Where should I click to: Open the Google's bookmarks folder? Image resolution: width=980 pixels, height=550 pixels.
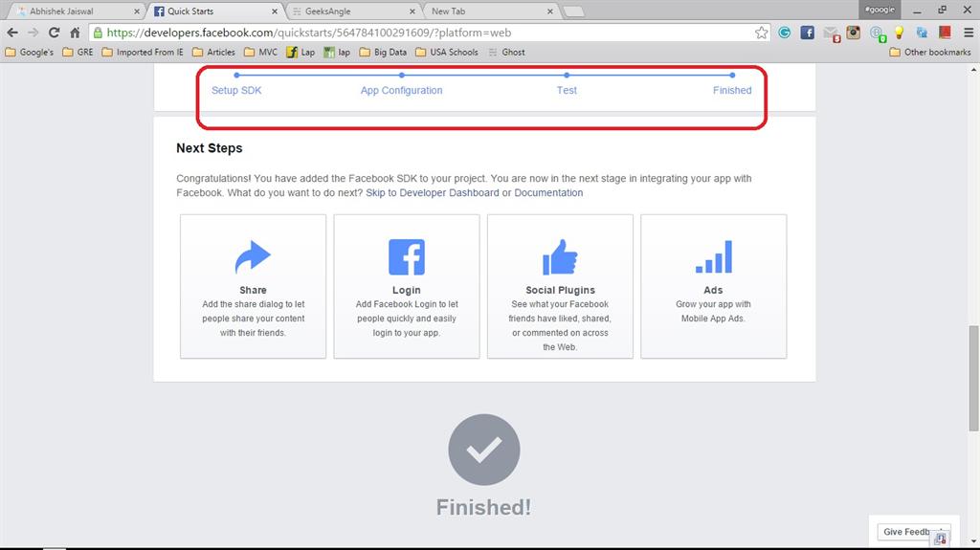click(x=30, y=52)
